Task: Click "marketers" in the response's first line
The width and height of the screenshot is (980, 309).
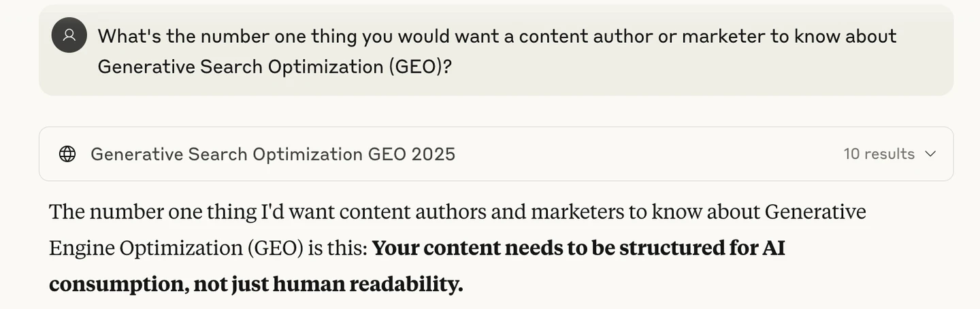Action: pos(577,212)
